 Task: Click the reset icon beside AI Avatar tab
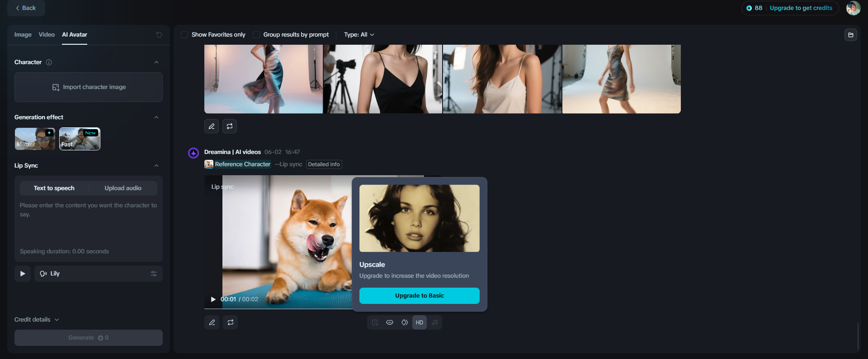pos(159,35)
